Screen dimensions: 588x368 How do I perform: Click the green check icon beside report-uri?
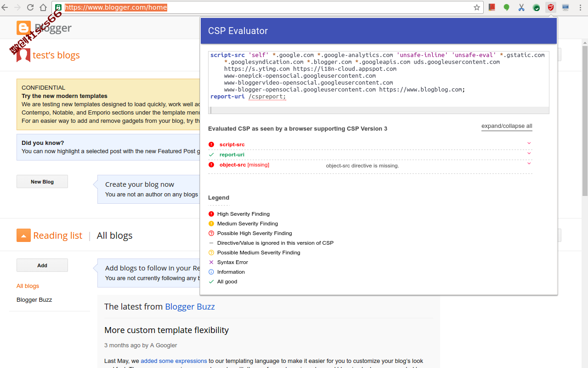point(211,155)
